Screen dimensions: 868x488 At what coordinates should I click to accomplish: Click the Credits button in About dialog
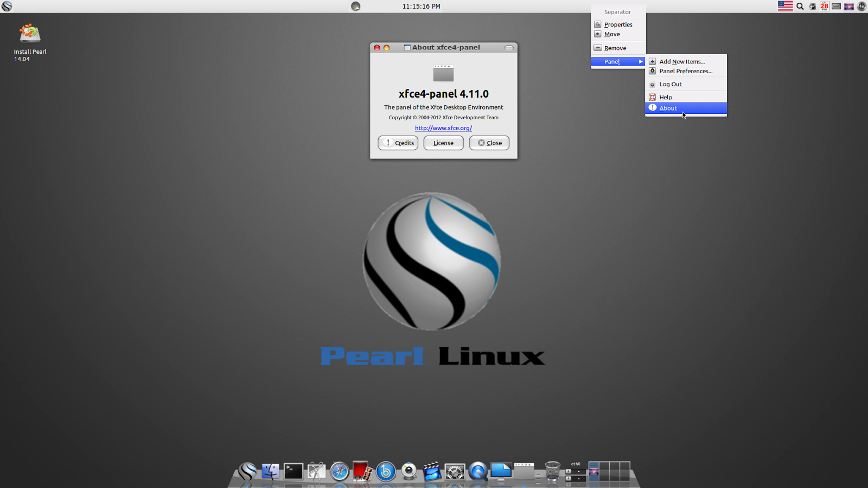(398, 143)
